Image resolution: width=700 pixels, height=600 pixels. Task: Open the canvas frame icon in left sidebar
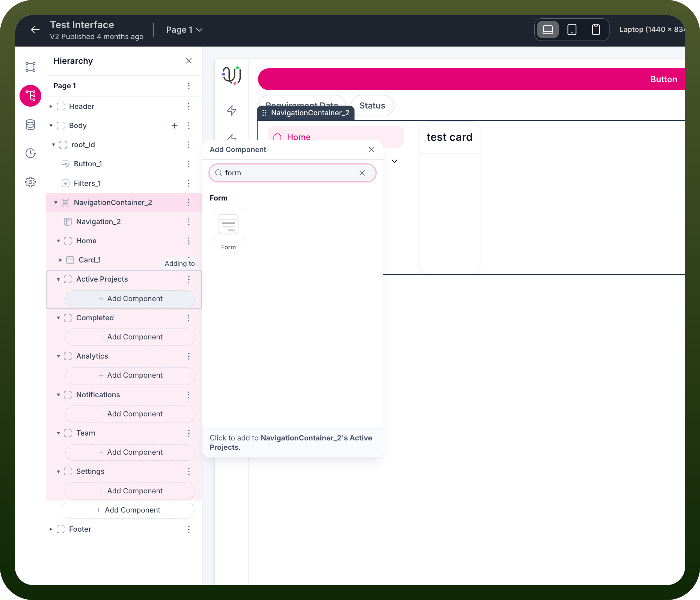pos(30,67)
